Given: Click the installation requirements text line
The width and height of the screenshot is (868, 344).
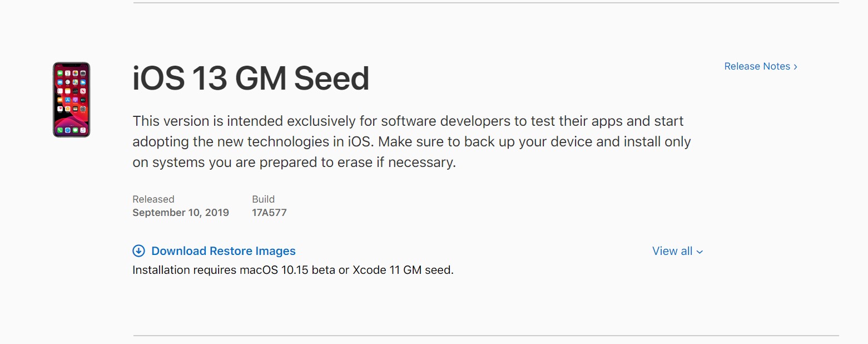Looking at the screenshot, I should [292, 271].
